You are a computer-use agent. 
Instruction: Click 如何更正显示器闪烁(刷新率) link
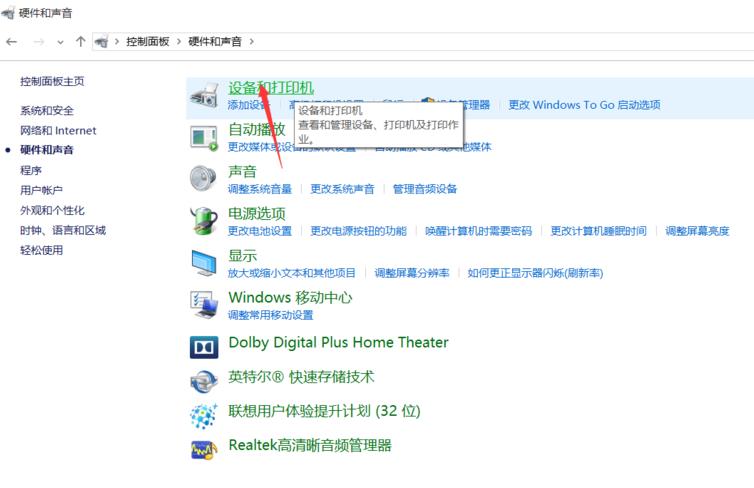click(535, 273)
